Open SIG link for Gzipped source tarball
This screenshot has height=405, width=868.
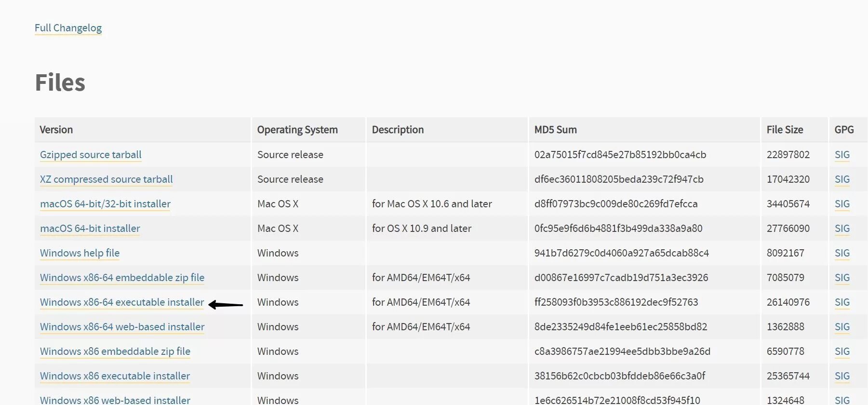coord(842,155)
